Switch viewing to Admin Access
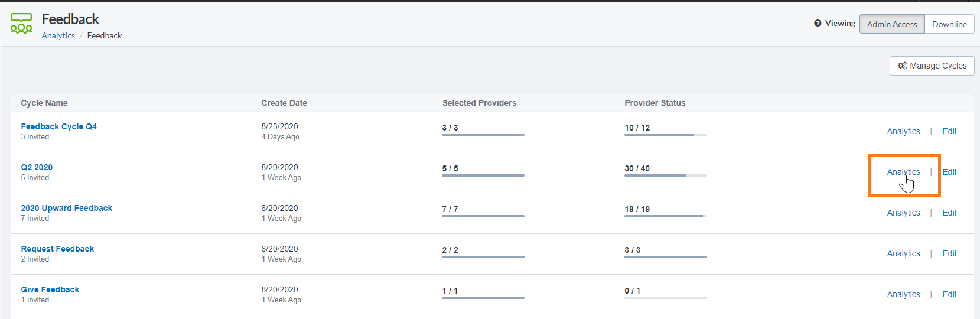Image resolution: width=980 pixels, height=319 pixels. tap(892, 24)
